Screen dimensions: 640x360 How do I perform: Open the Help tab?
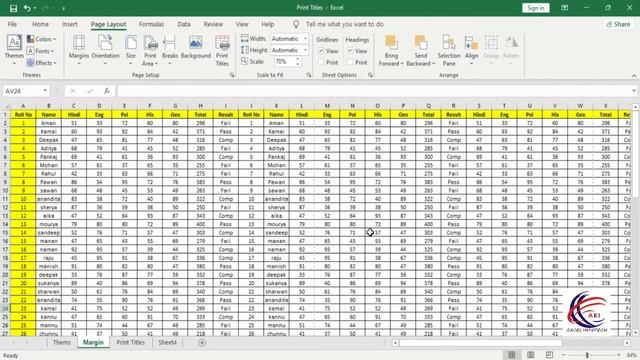pyautogui.click(x=268, y=24)
